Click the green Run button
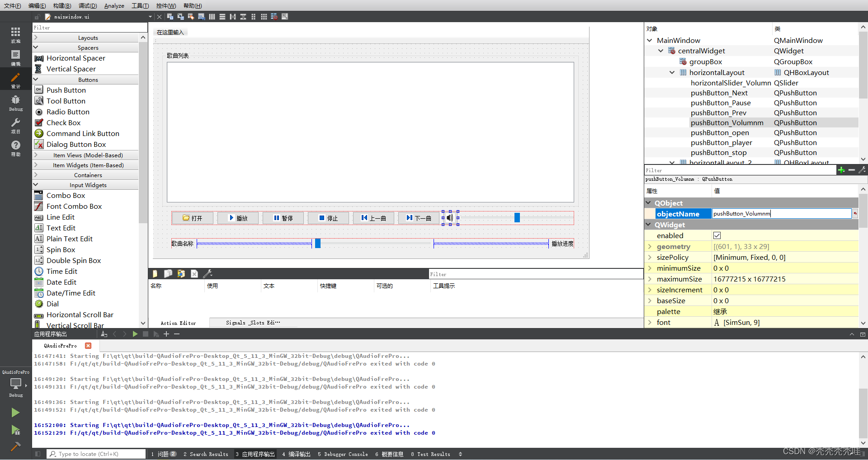The width and height of the screenshot is (868, 460). [x=15, y=412]
